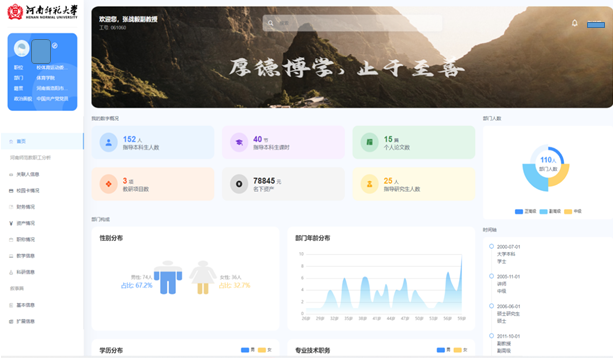Open 校园卡情况 in the sidebar
Screen dimensions: 613x362
click(24, 191)
